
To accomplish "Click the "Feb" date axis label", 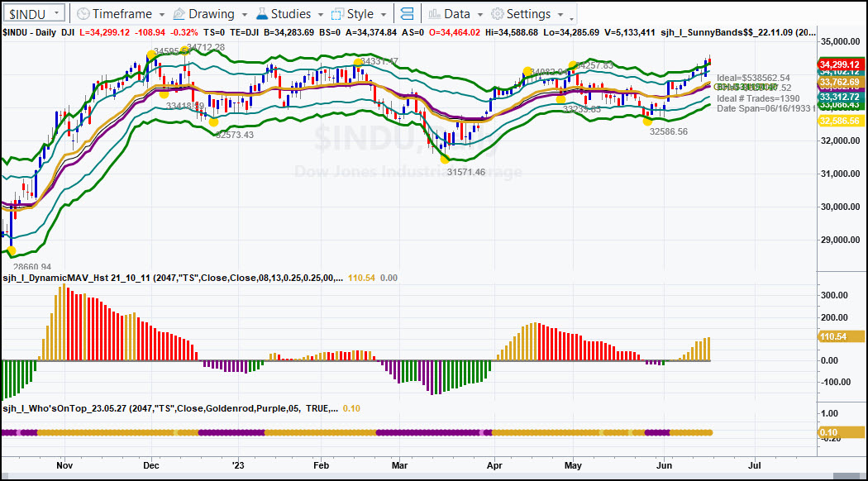I will tap(321, 465).
